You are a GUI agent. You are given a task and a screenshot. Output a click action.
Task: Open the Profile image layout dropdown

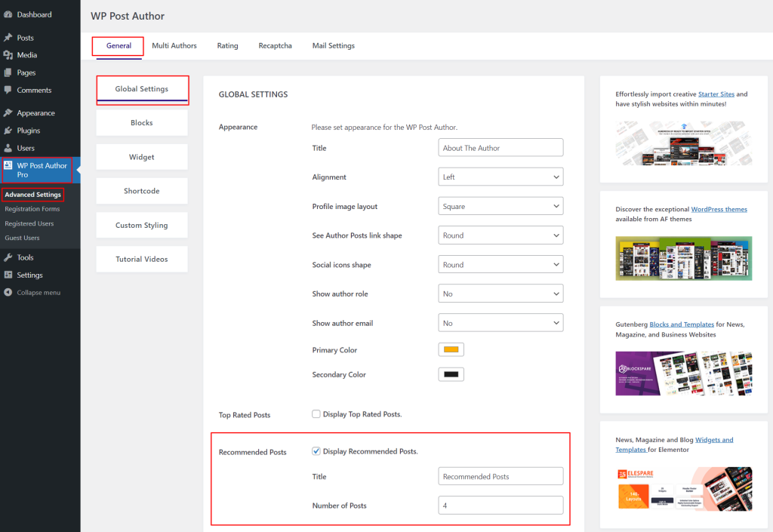500,207
